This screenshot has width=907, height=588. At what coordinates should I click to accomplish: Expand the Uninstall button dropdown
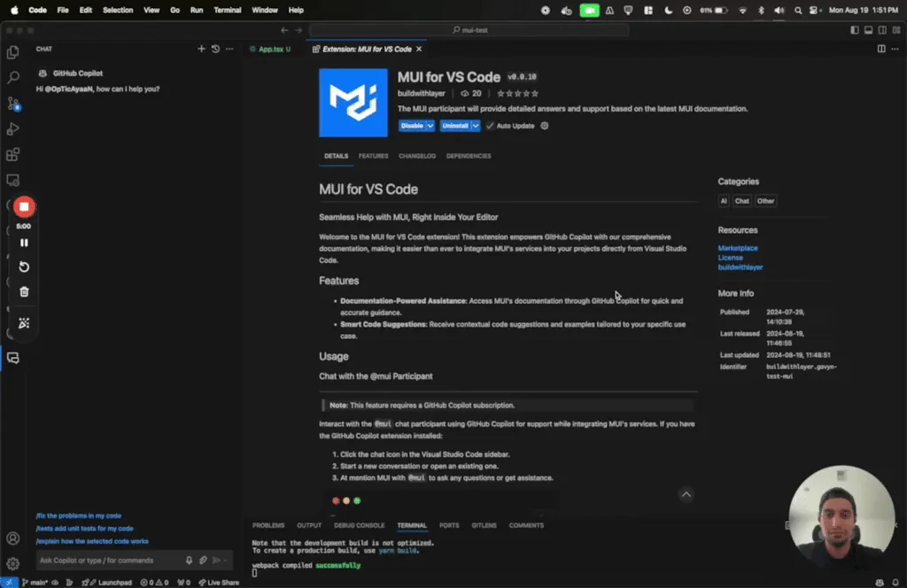(x=477, y=126)
